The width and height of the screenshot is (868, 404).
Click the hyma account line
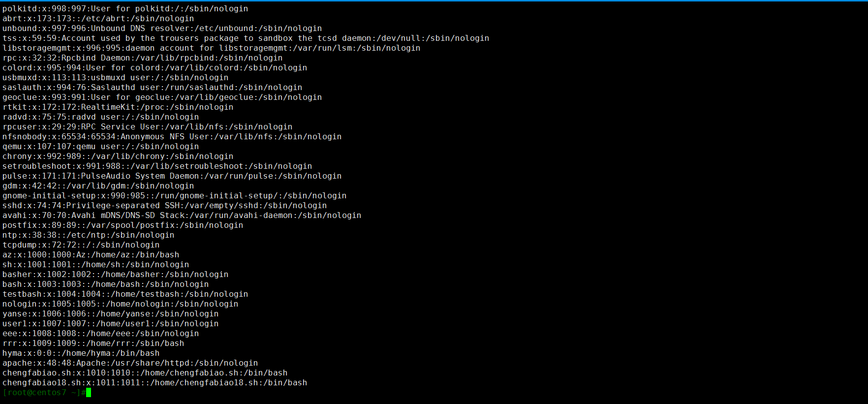81,353
